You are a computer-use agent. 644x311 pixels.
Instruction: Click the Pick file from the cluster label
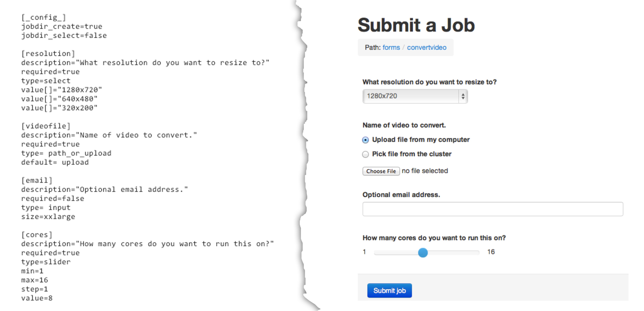[x=412, y=154]
